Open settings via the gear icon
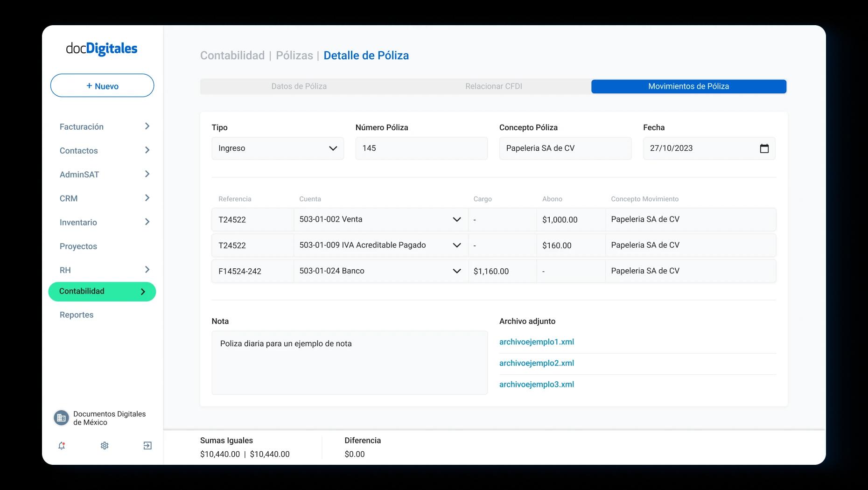The image size is (868, 490). (x=105, y=446)
